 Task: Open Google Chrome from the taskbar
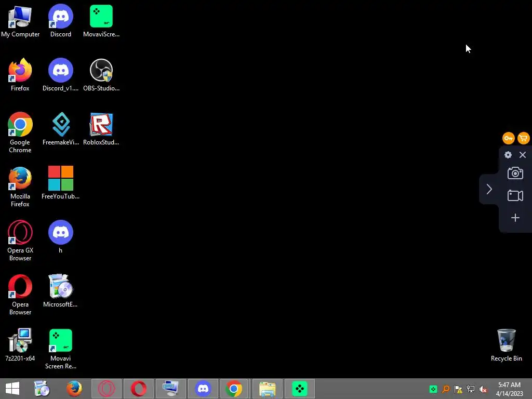[x=234, y=389]
